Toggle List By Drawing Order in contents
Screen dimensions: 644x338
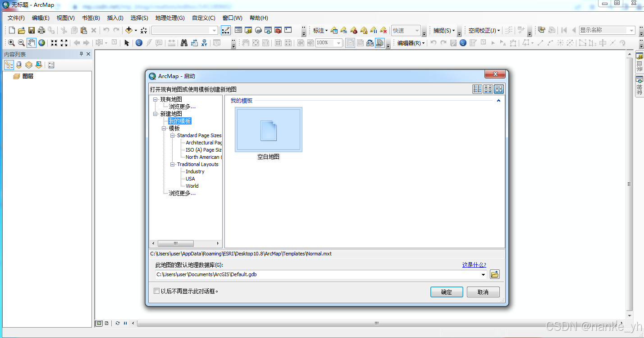pyautogui.click(x=9, y=65)
